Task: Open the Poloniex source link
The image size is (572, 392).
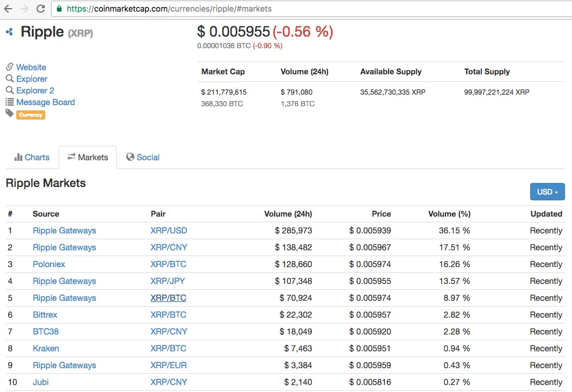Action: (x=49, y=264)
